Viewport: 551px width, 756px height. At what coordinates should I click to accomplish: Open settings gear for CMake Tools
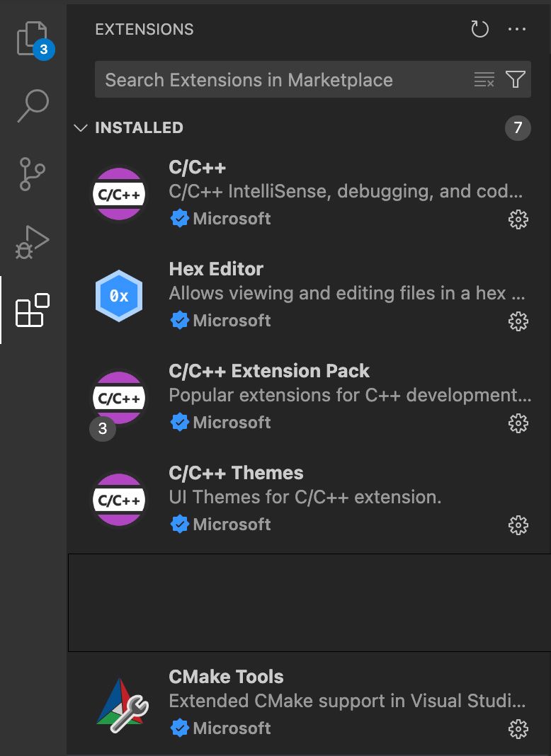[x=518, y=728]
